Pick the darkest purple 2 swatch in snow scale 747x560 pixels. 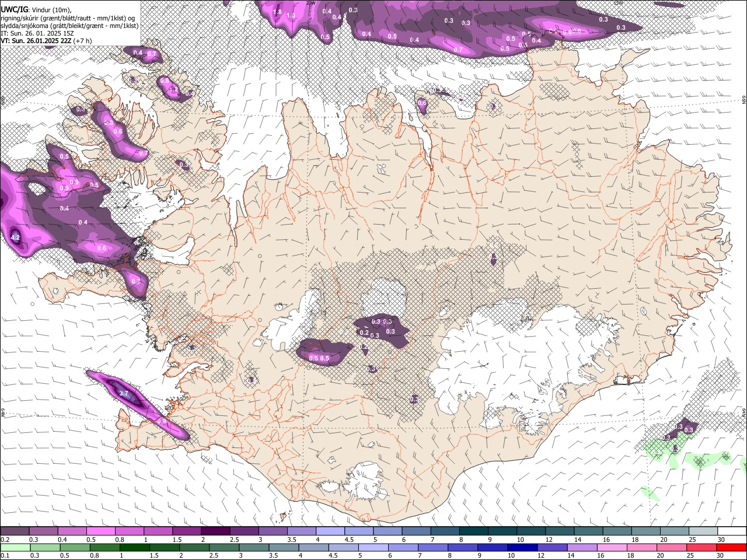215,531
